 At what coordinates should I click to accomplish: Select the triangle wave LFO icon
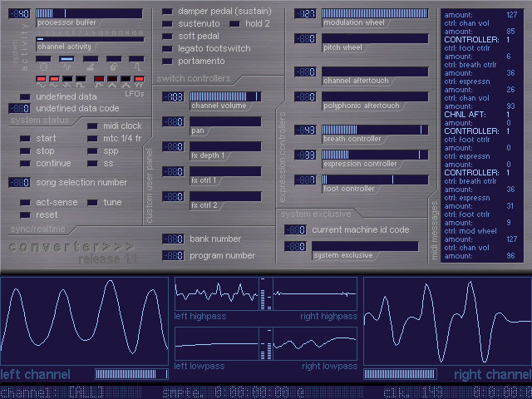coord(54,86)
